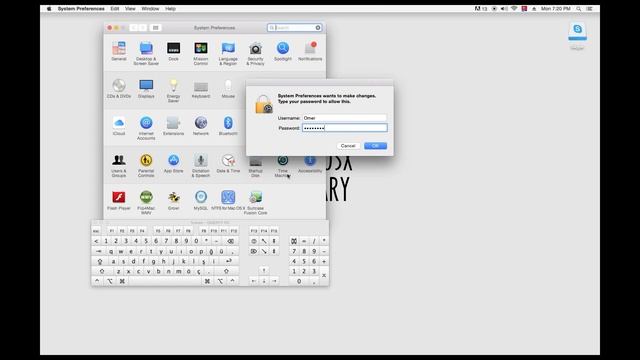Open MySQL preferences pane
Screen dimensions: 640x360
pyautogui.click(x=201, y=200)
